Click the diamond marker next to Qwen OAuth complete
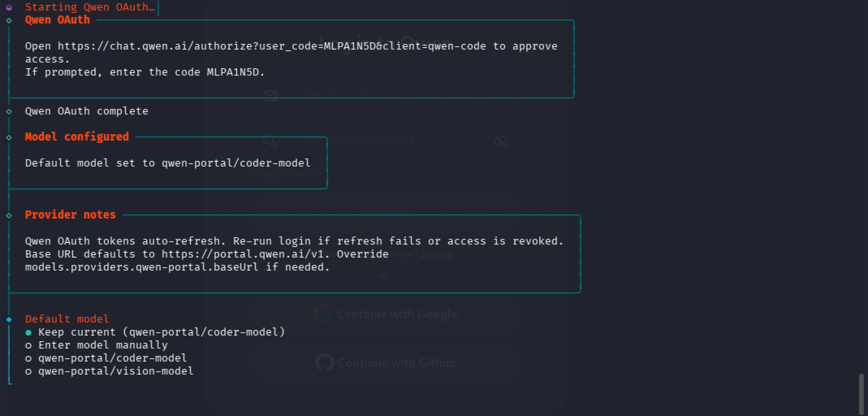This screenshot has width=868, height=416. coord(9,111)
